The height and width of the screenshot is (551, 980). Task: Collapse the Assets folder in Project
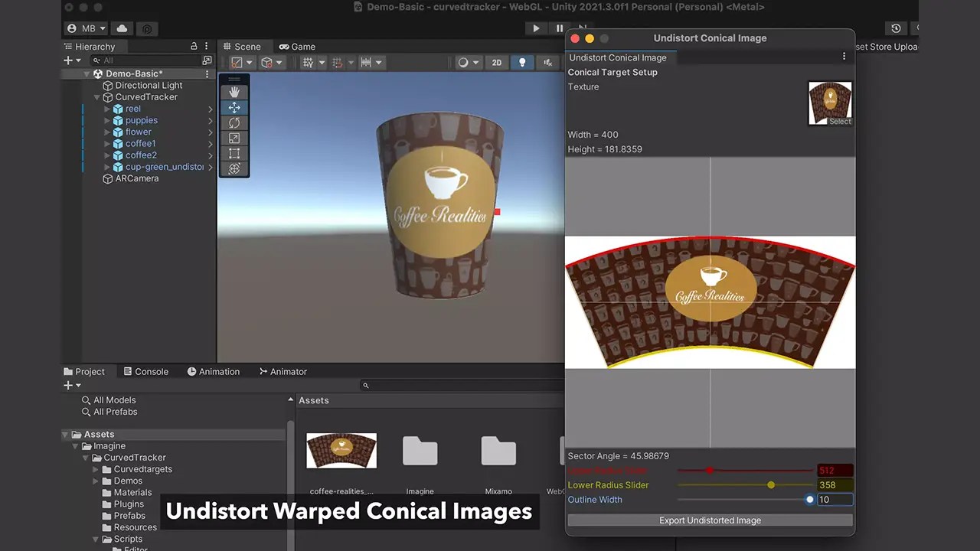click(x=65, y=435)
